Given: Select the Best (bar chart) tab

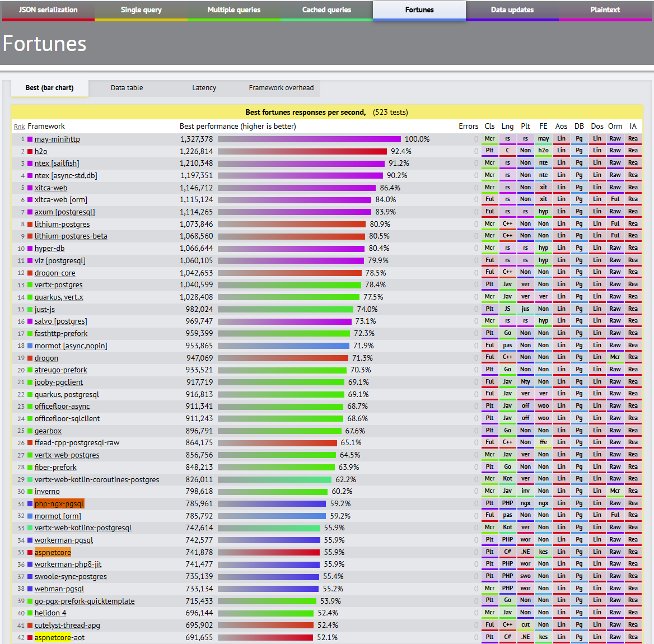Looking at the screenshot, I should pyautogui.click(x=50, y=88).
